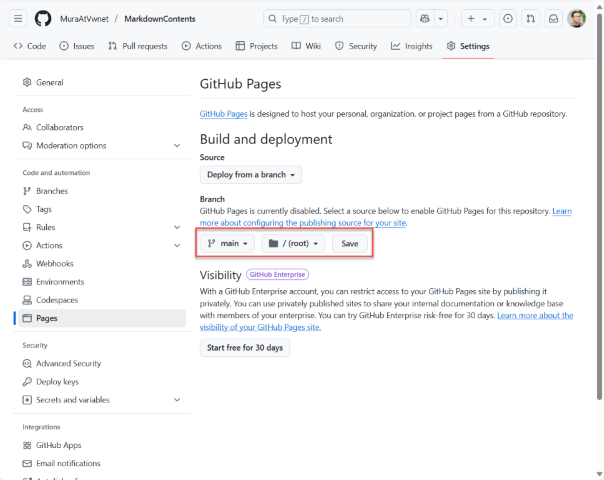The image size is (604, 480).
Task: Open Environments settings in sidebar
Action: point(100,282)
